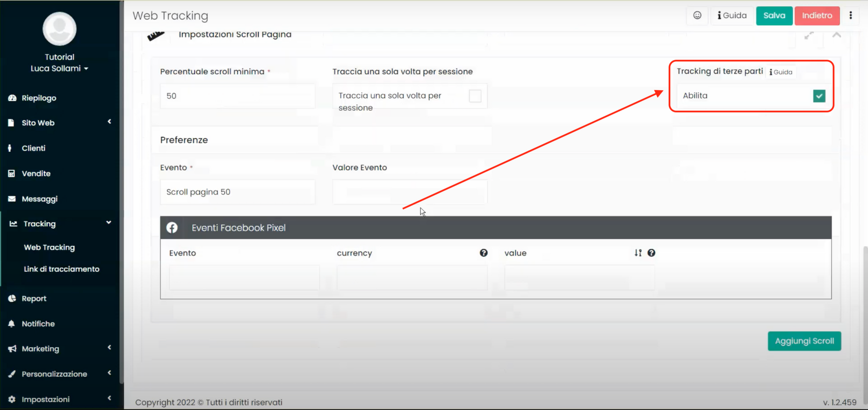Go to Report in the sidebar
The height and width of the screenshot is (410, 868).
34,298
